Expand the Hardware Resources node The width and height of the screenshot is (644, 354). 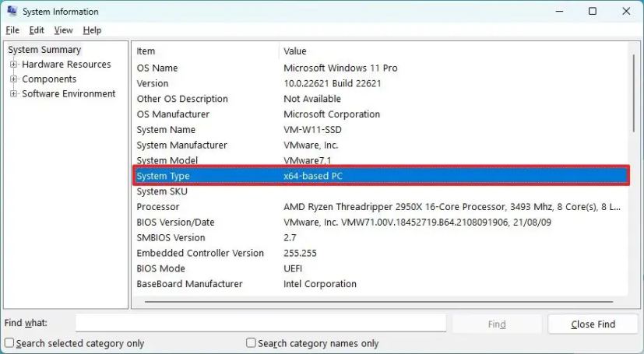13,64
